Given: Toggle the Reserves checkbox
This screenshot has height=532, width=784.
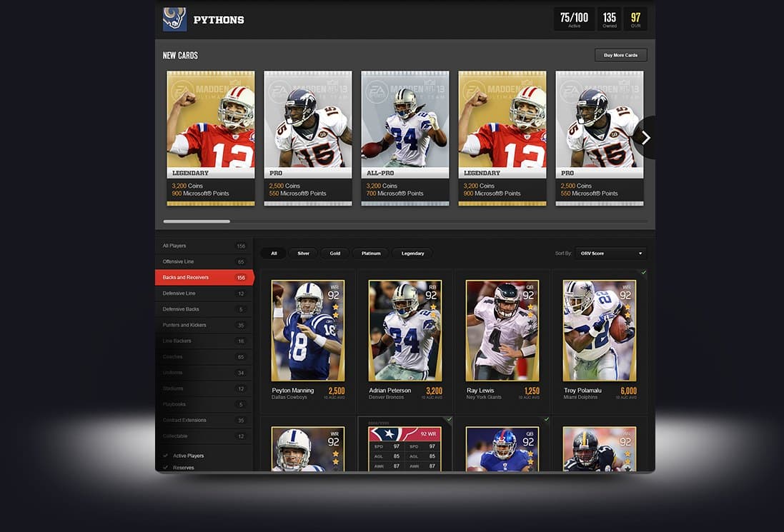Looking at the screenshot, I should [166, 468].
